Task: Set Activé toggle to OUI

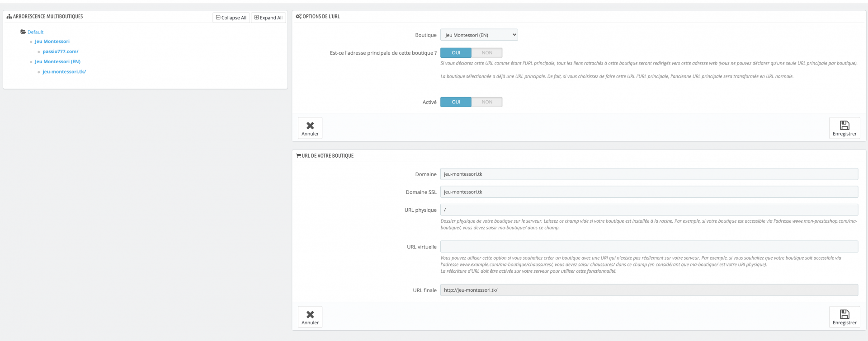Action: pos(456,102)
